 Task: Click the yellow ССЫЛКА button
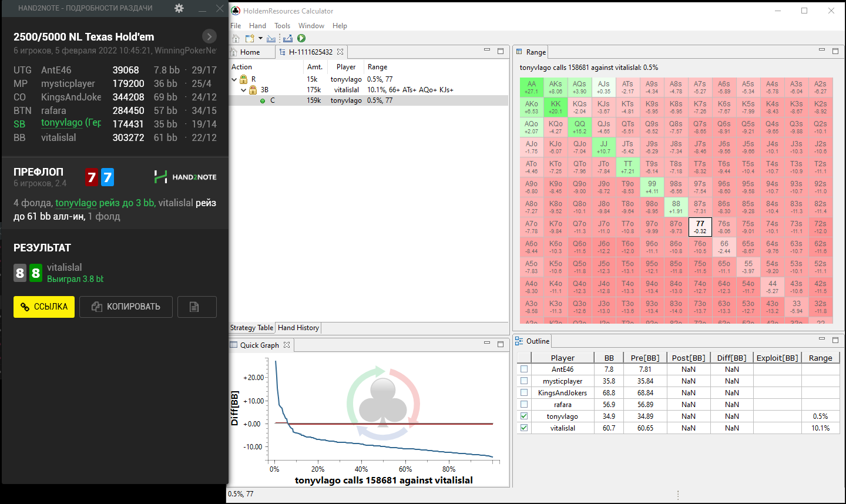44,307
